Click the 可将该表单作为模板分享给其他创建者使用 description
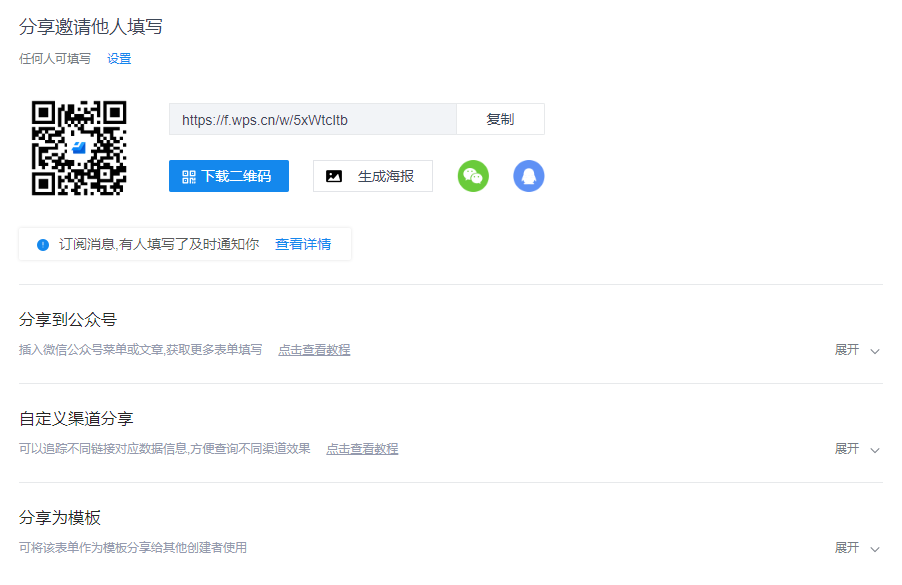Screen dimensions: 902x585 (133, 548)
